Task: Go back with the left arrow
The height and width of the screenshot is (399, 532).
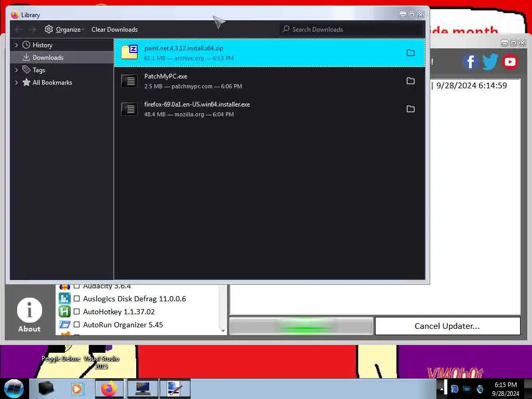Action: click(x=18, y=30)
